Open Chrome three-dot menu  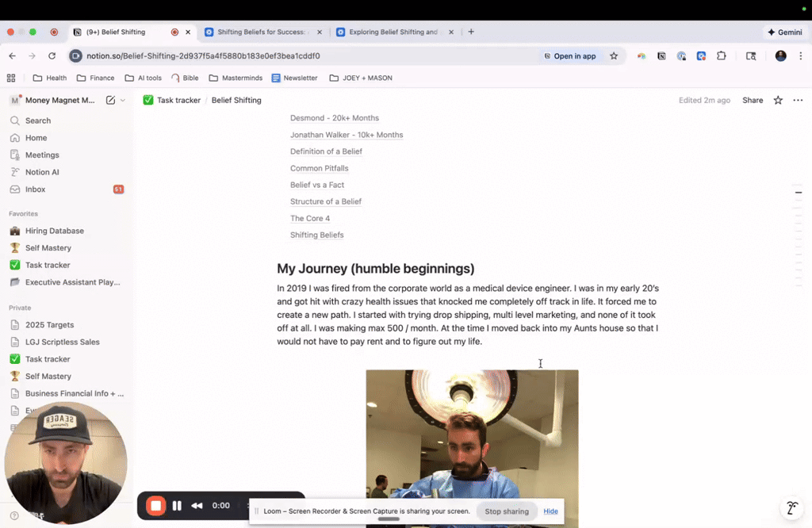pos(801,56)
